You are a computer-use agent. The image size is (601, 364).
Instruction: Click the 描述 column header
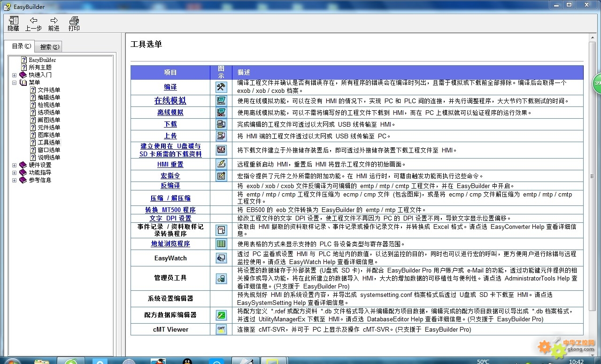tap(408, 73)
